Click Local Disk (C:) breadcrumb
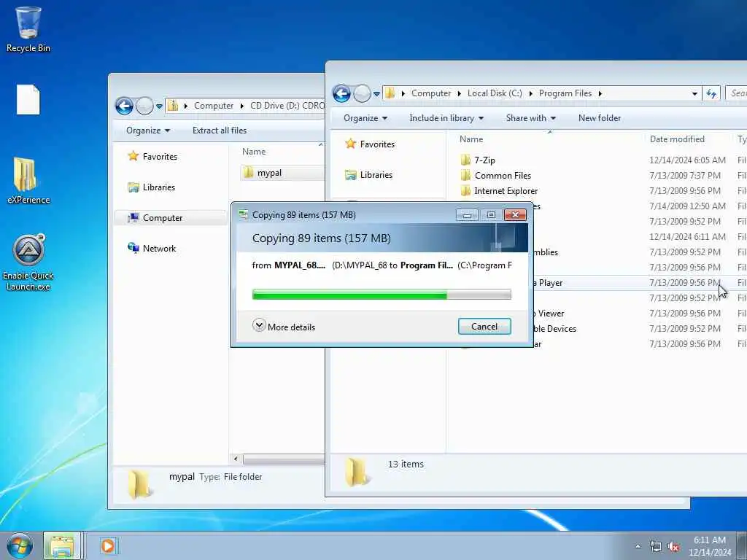 pyautogui.click(x=495, y=93)
